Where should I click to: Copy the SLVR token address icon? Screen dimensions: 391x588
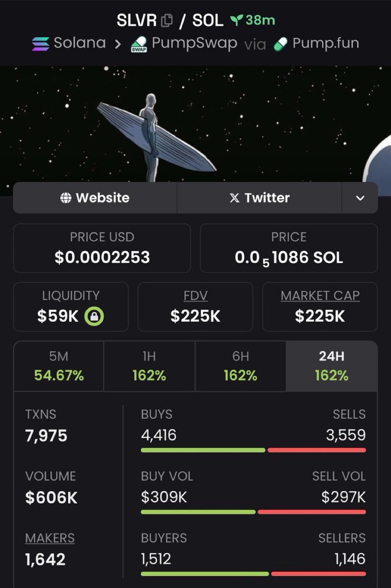pyautogui.click(x=167, y=21)
